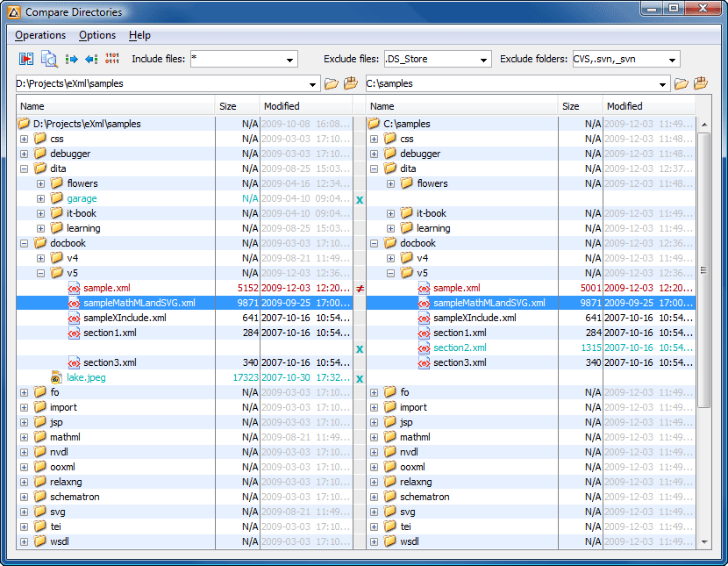
Task: Click the Compare Directories title bar app icon
Action: pyautogui.click(x=14, y=12)
